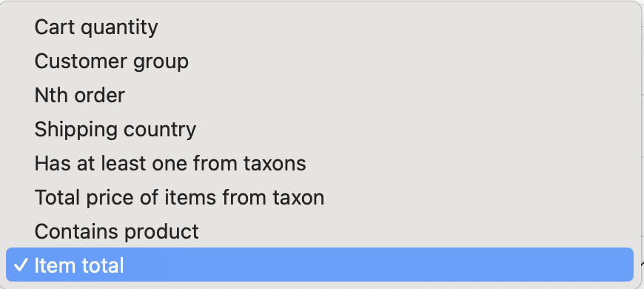Click the highlighted blue Item total row
Screen dimensions: 644x289
(320, 265)
